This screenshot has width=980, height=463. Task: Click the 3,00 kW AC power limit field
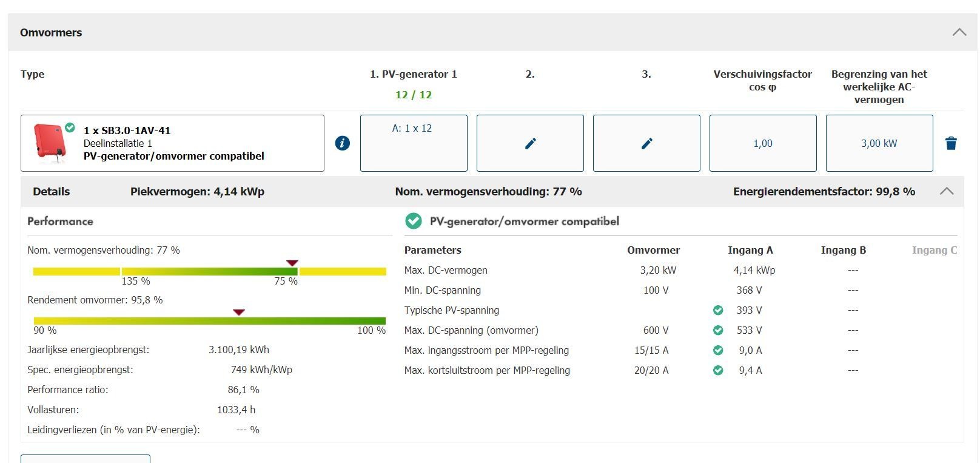tap(879, 143)
